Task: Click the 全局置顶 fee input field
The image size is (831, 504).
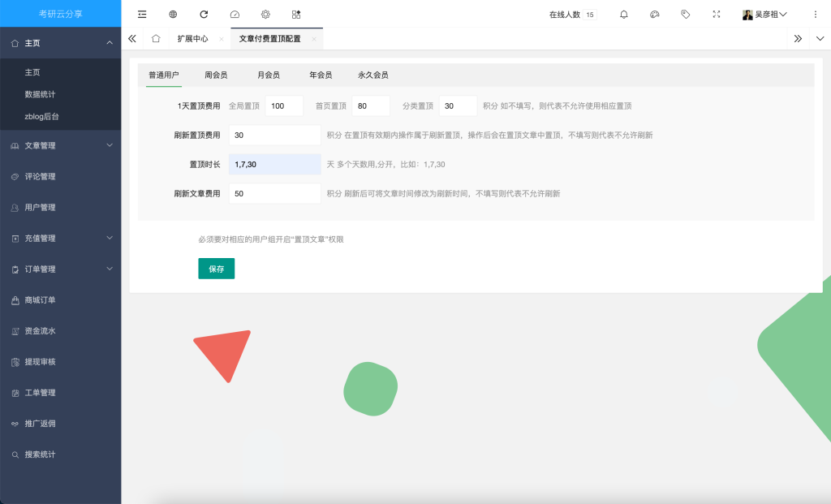Action: (x=283, y=106)
